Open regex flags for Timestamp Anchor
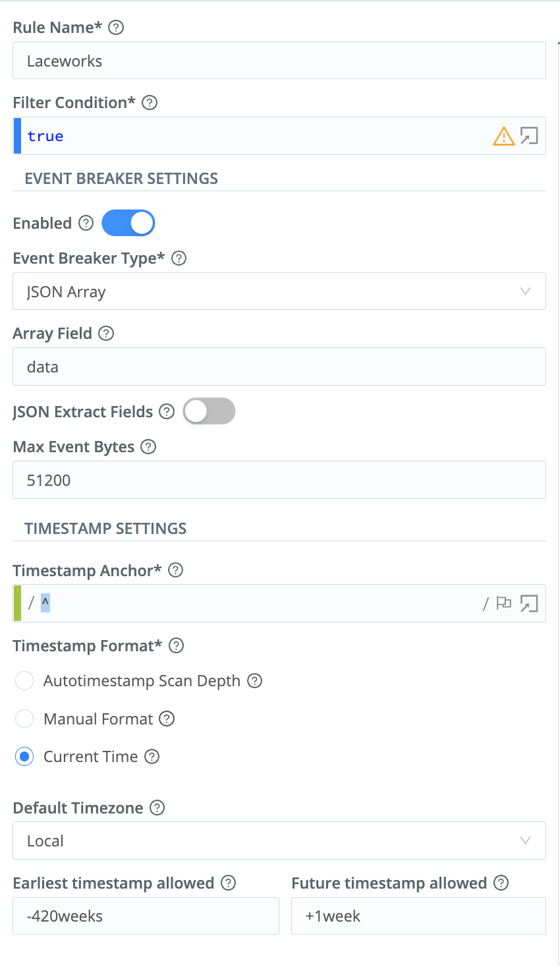This screenshot has height=973, width=560. [503, 603]
